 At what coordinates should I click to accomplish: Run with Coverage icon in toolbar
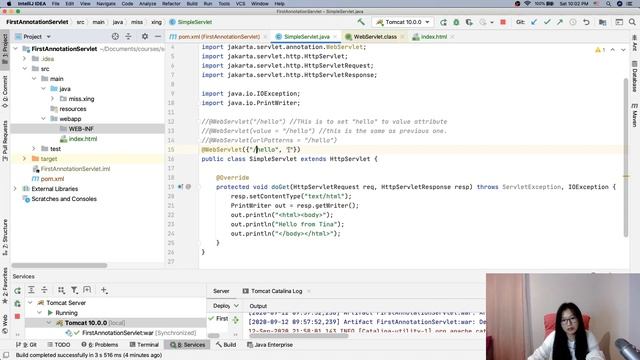click(x=469, y=22)
